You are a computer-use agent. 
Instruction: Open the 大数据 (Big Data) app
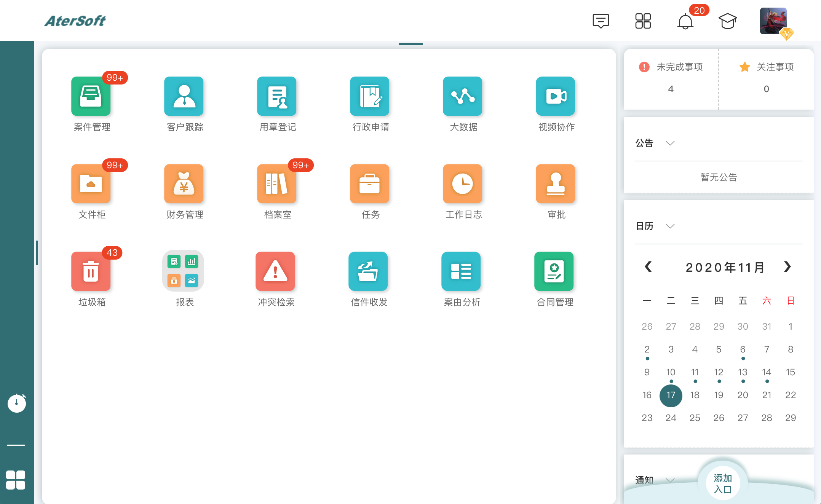[x=462, y=96]
